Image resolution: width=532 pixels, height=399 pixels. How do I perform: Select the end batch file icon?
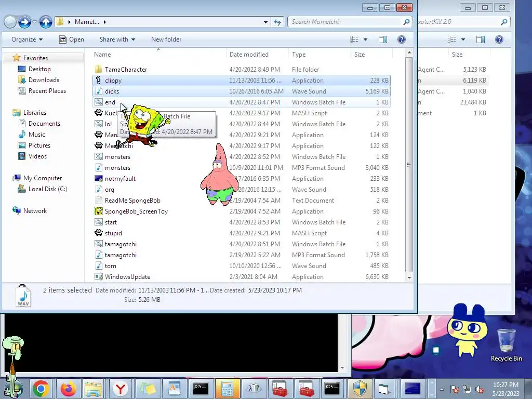[98, 102]
